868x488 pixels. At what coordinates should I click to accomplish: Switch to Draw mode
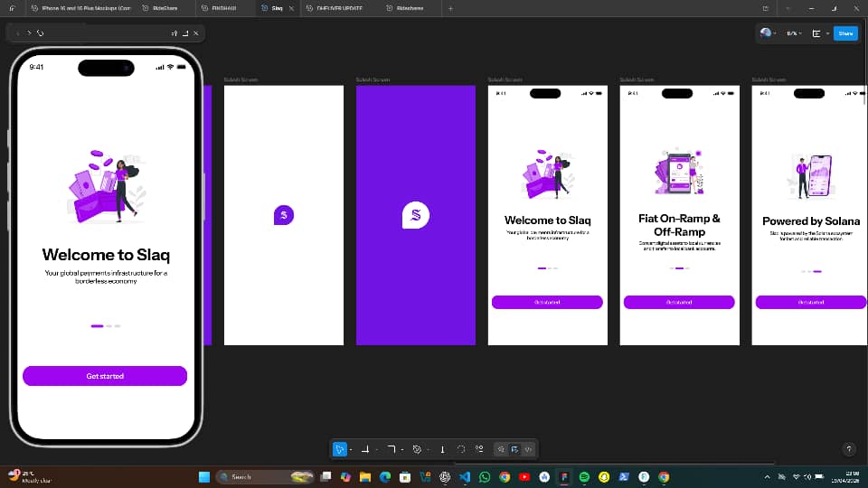coord(500,449)
